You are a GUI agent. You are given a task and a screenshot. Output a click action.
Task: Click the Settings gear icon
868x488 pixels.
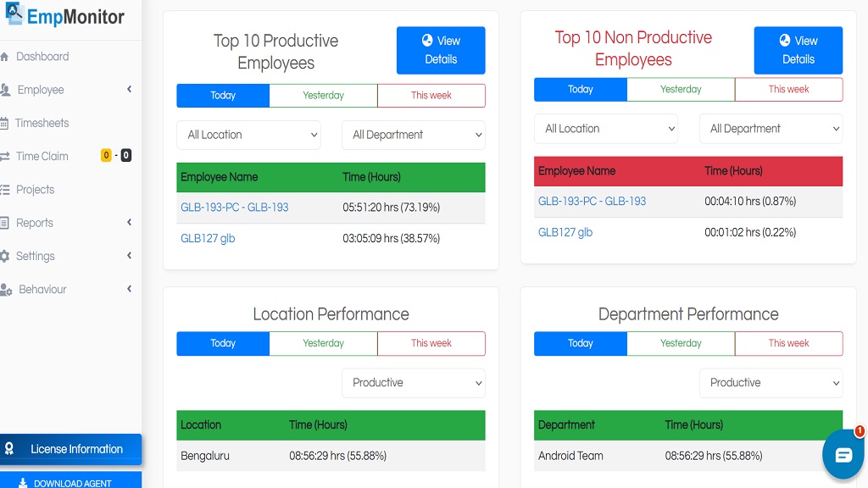tap(5, 256)
